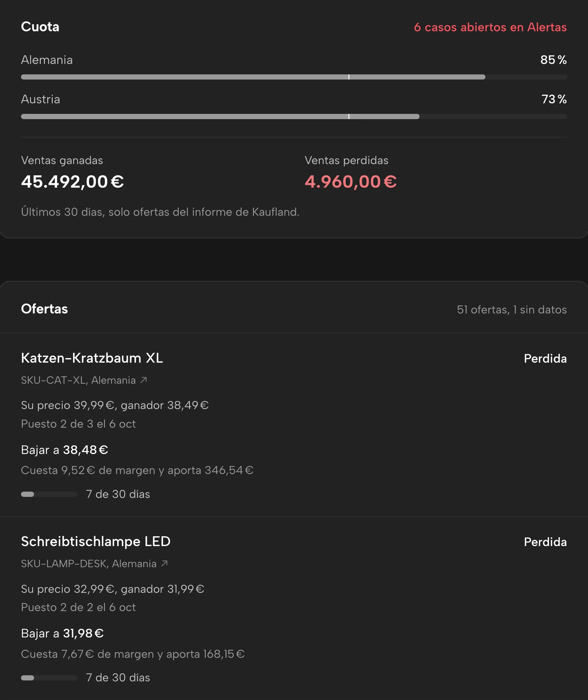Screen dimensions: 588x700
Task: Click the 7 de 30 días bar for Katzen-Kratzbaum
Action: coord(49,494)
